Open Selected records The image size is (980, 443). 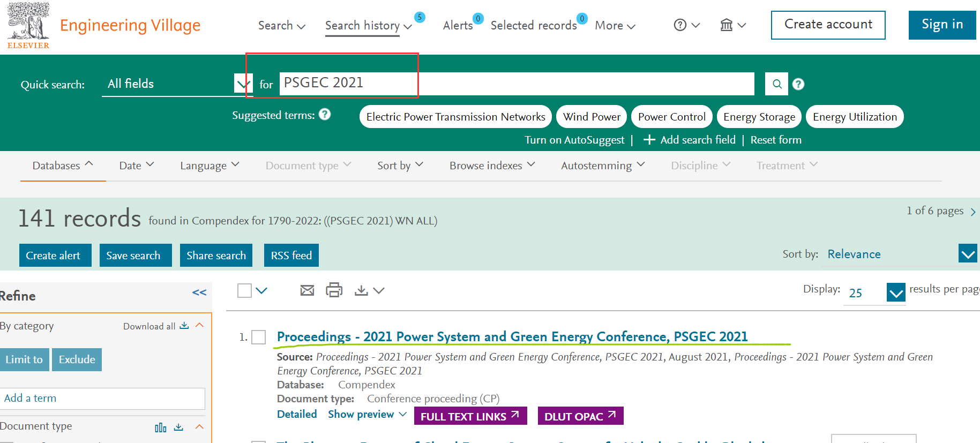click(x=534, y=25)
